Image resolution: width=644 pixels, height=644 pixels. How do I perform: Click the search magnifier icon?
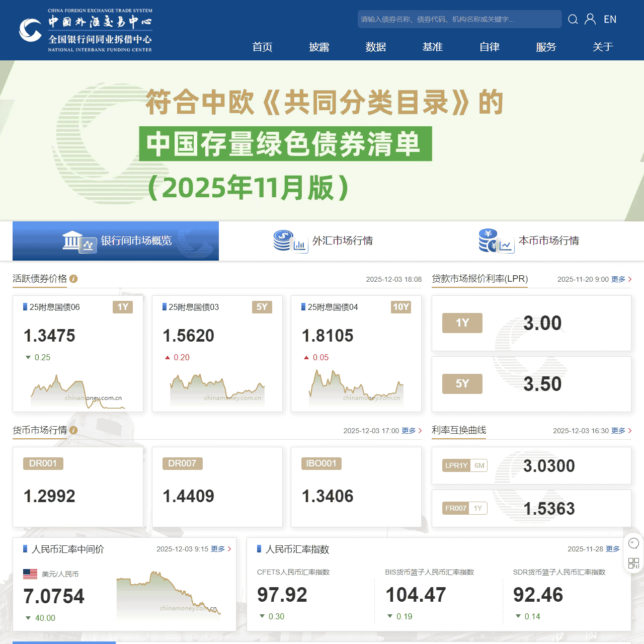click(x=573, y=19)
